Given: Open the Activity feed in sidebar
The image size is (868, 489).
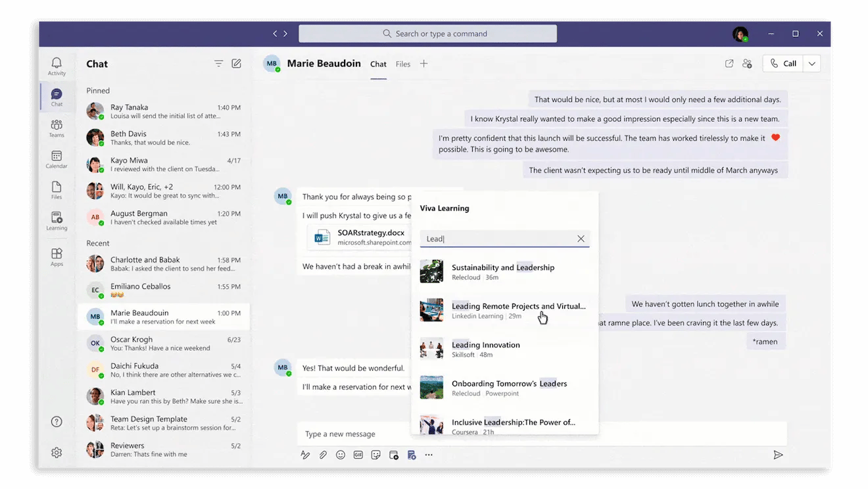Looking at the screenshot, I should point(57,66).
